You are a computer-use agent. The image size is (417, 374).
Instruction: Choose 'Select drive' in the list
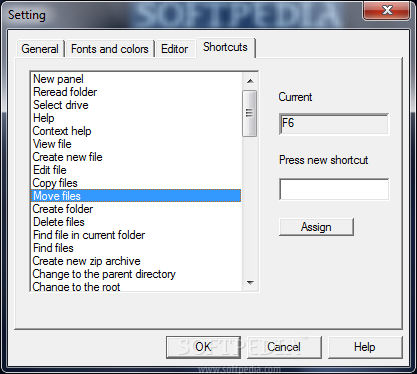[136, 105]
